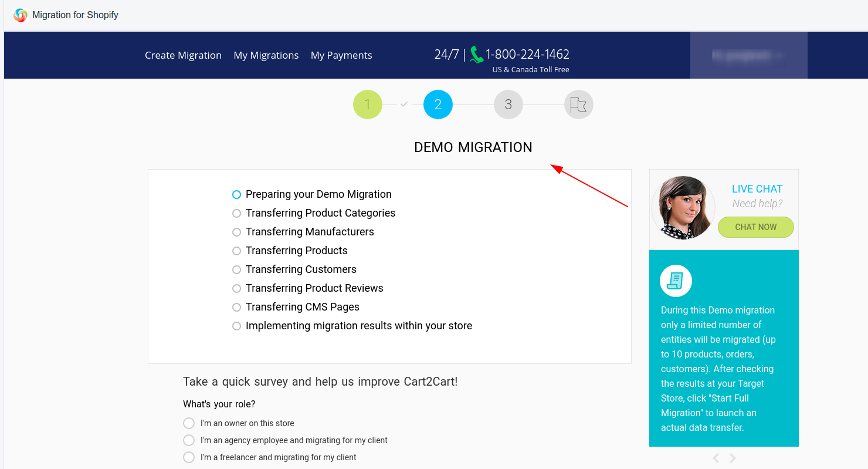
Task: Click the Migration for Shopify app logo
Action: 21,15
